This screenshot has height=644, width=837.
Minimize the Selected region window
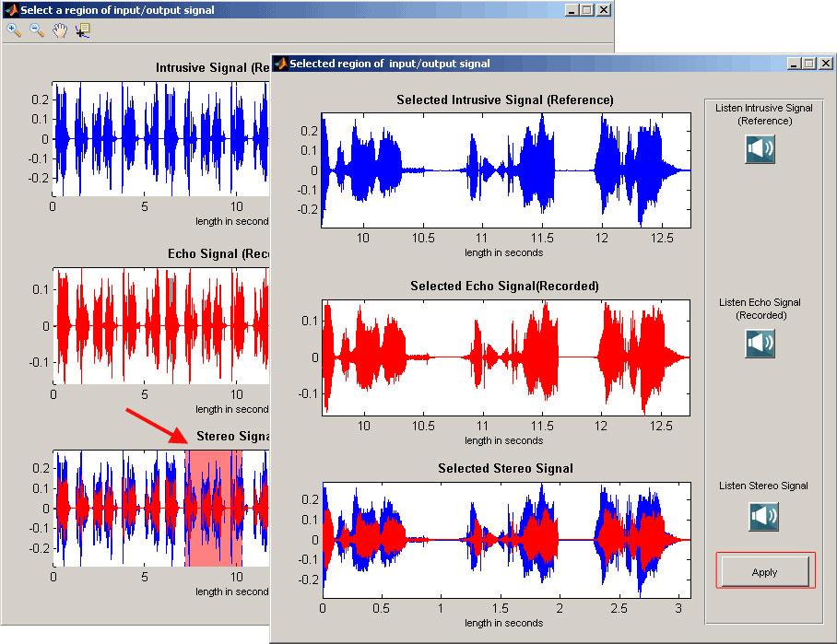(x=794, y=64)
